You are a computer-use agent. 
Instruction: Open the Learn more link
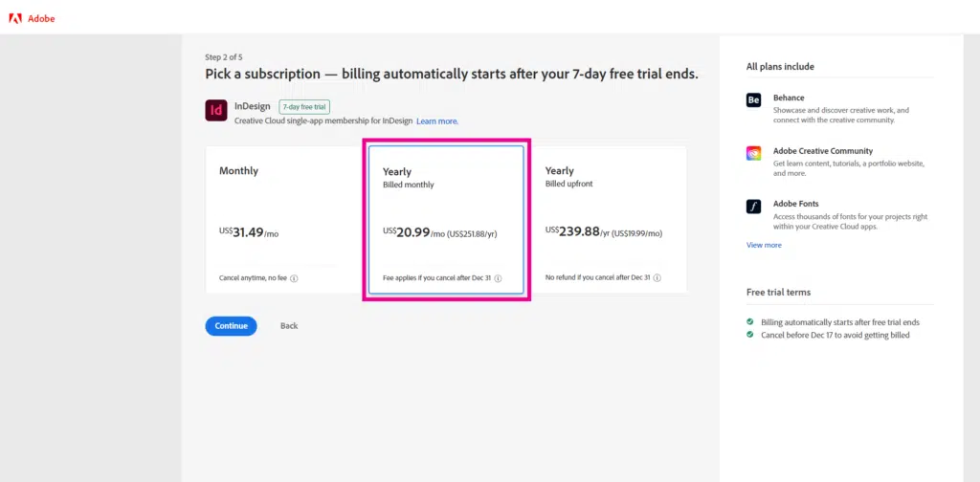point(437,121)
